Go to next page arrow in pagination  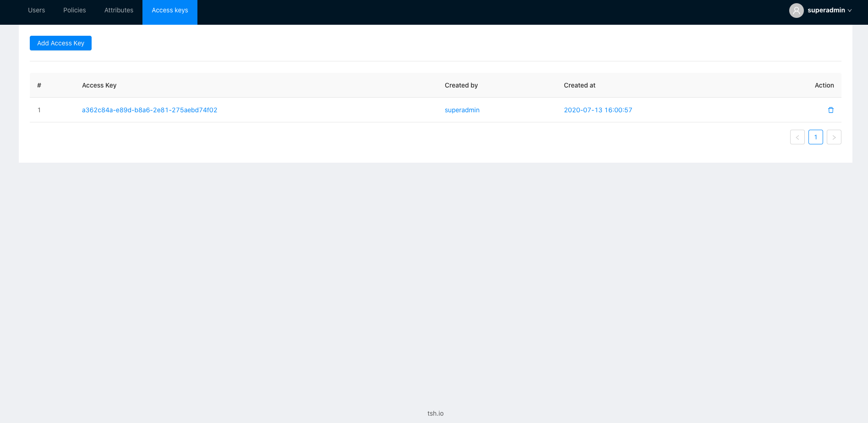[834, 137]
